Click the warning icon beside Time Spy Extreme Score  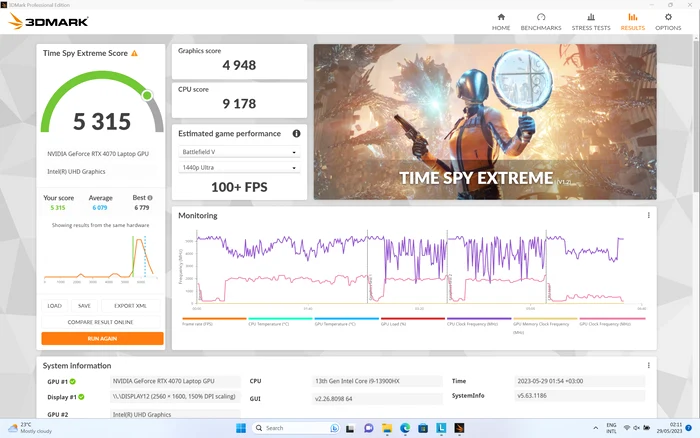point(134,53)
